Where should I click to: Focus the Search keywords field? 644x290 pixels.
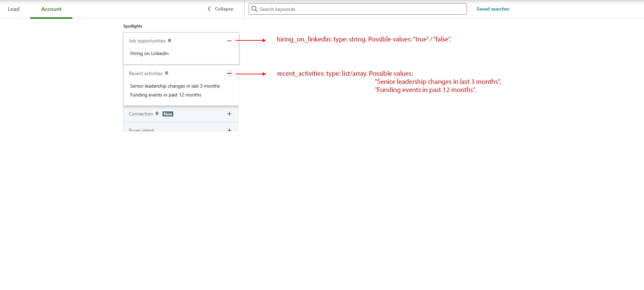tap(360, 9)
